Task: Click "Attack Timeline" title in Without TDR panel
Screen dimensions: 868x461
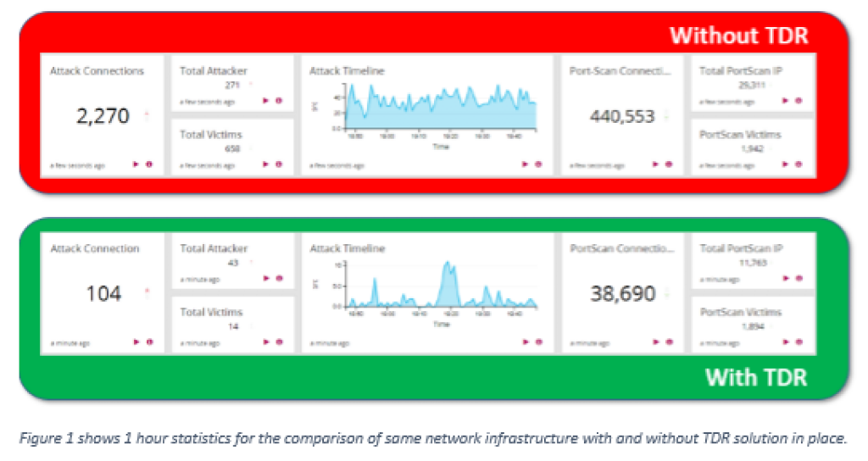Action: pos(347,71)
